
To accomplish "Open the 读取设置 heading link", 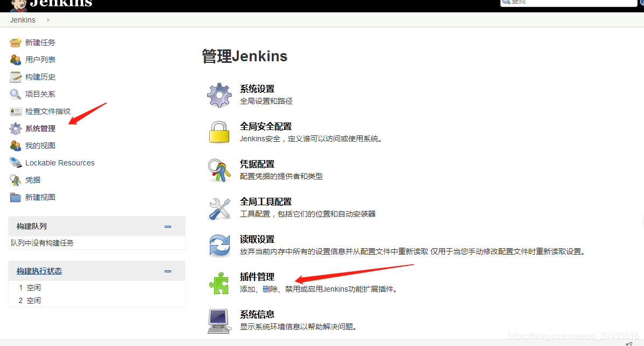I will [257, 240].
